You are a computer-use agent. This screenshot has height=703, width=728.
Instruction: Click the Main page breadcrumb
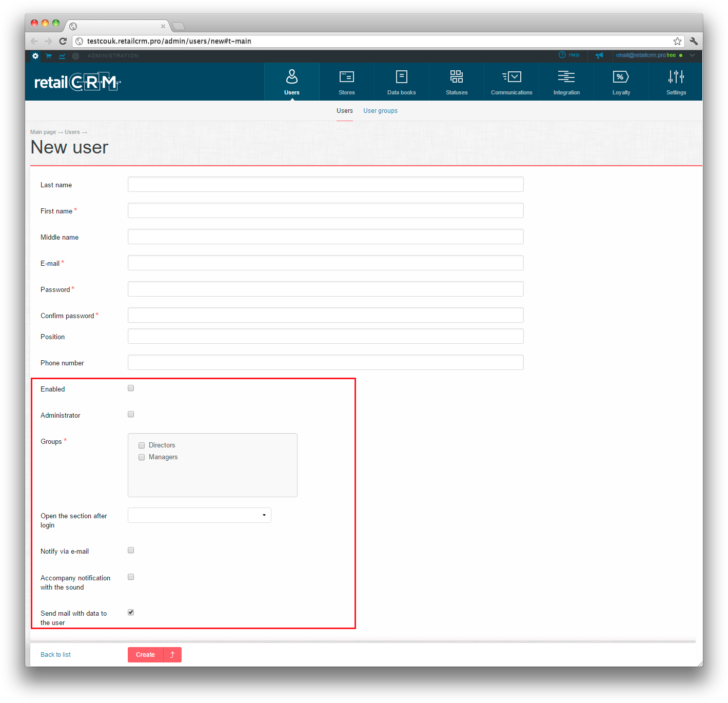[x=43, y=132]
